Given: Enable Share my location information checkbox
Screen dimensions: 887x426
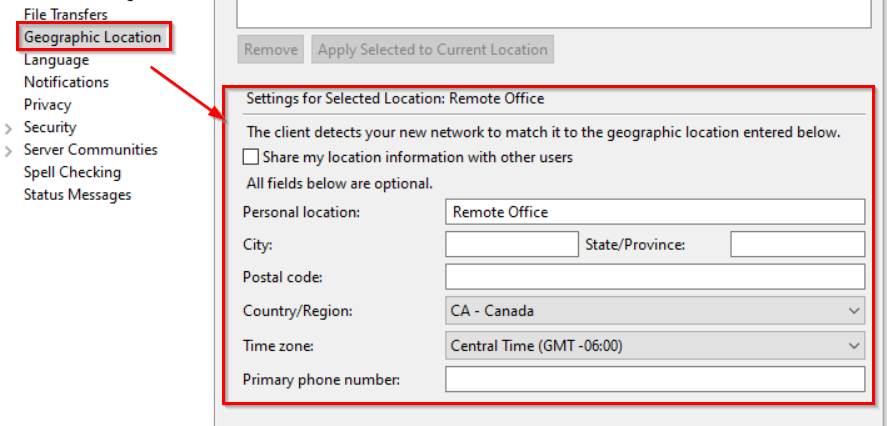Looking at the screenshot, I should [x=251, y=157].
